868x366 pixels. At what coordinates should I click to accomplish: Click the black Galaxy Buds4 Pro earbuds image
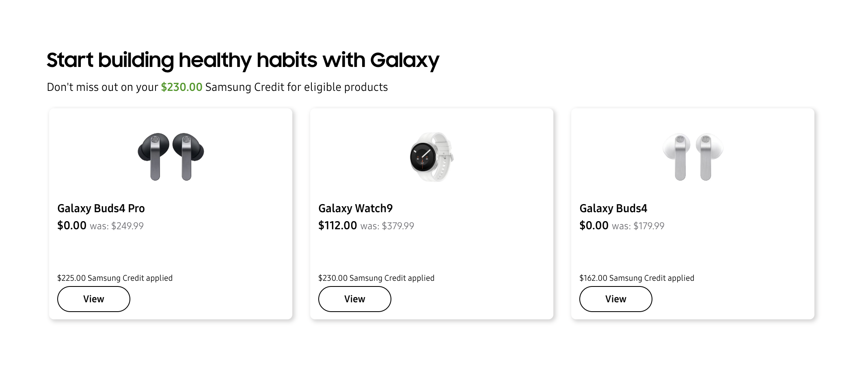tap(171, 157)
